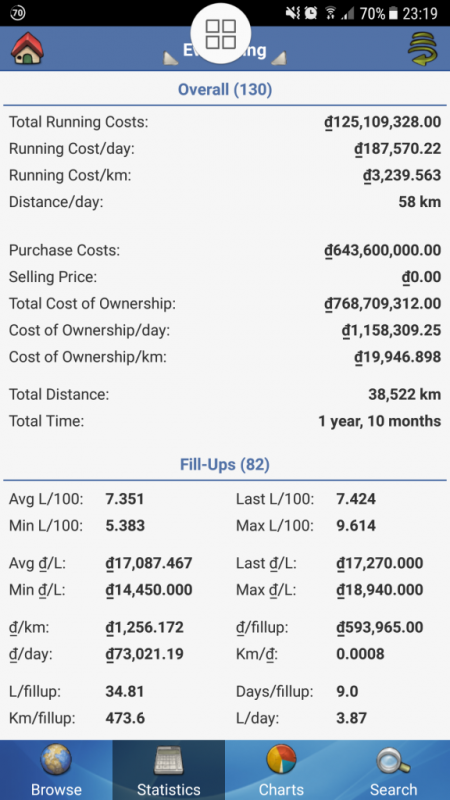Viewport: 450px width, 800px height.
Task: Tap the Total Distance 38,522 km value
Action: tap(405, 394)
